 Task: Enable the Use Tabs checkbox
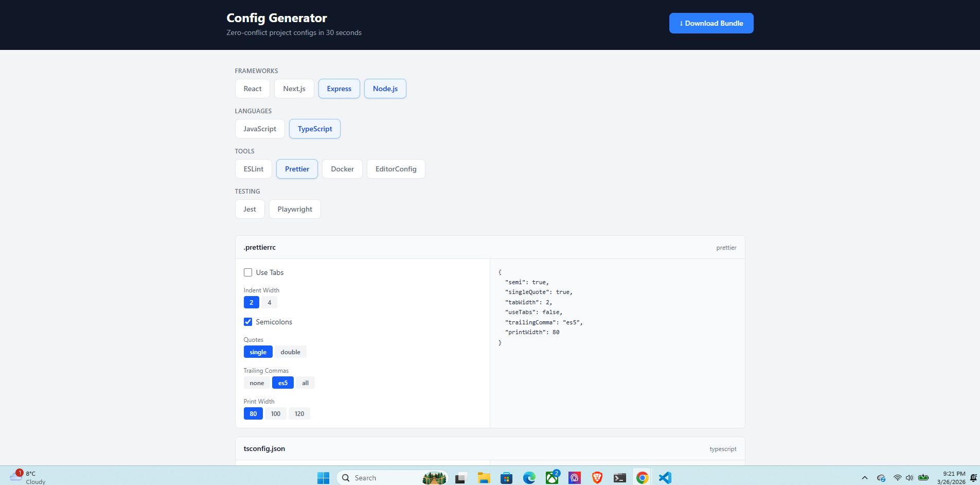(248, 272)
